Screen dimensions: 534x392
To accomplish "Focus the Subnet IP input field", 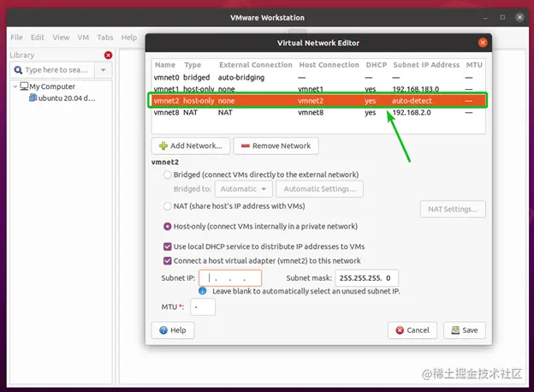I will coord(230,278).
